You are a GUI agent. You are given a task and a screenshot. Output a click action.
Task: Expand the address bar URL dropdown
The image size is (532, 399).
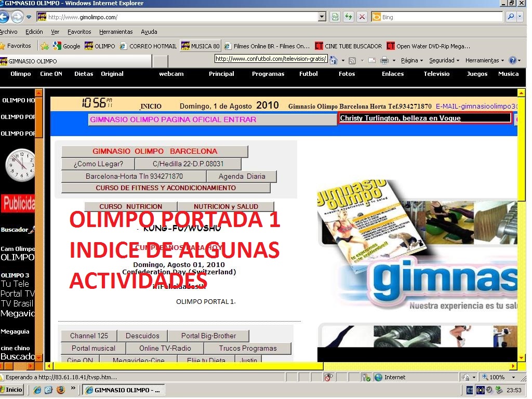322,17
